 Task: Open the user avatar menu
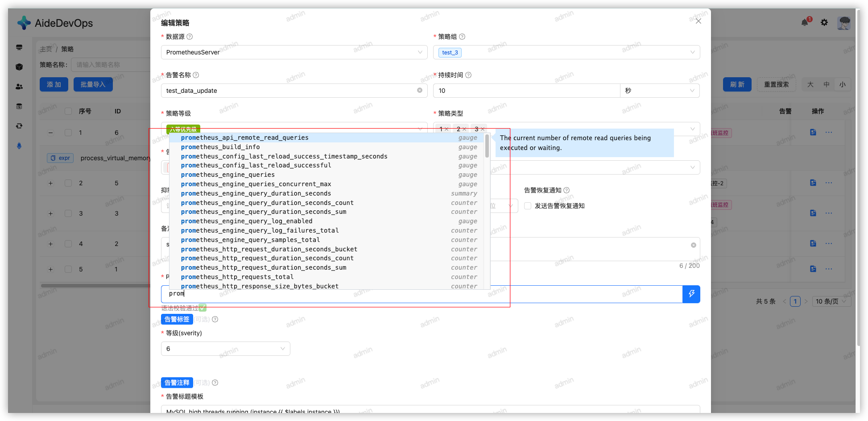[x=844, y=22]
